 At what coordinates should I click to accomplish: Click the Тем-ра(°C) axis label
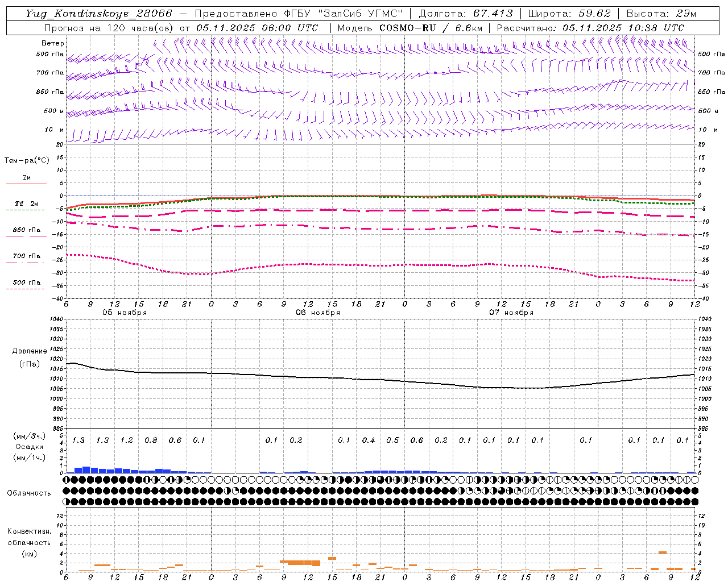pyautogui.click(x=27, y=161)
